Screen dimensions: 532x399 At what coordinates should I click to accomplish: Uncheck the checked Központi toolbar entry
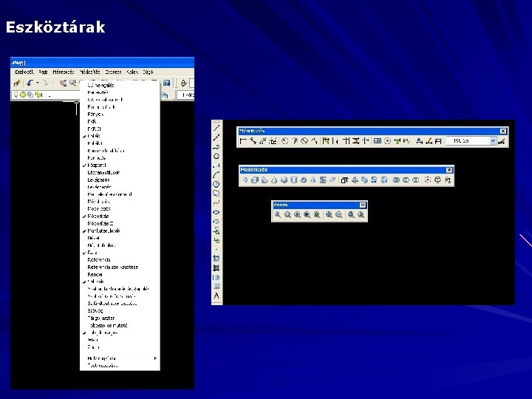120,166
